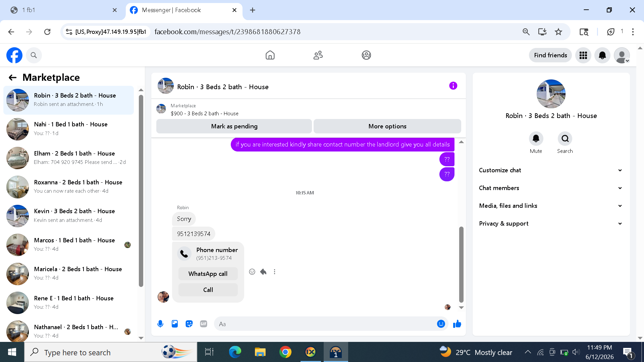Open the Groups icon in top navigation
This screenshot has width=644, height=362.
click(x=366, y=55)
